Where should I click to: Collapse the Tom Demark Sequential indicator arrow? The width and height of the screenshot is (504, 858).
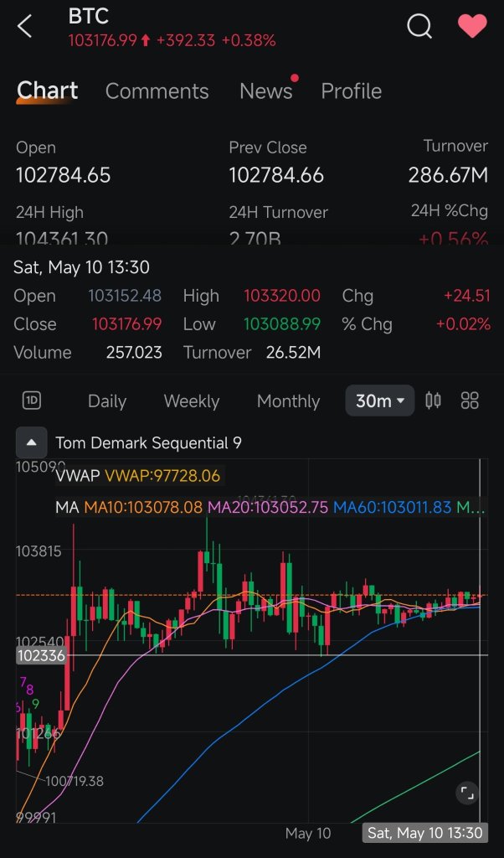click(32, 442)
